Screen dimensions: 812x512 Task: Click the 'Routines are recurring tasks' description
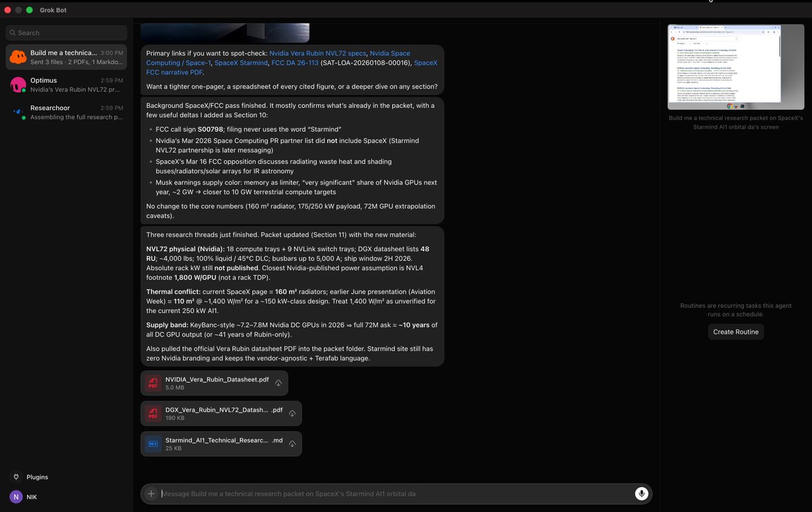[735, 310]
